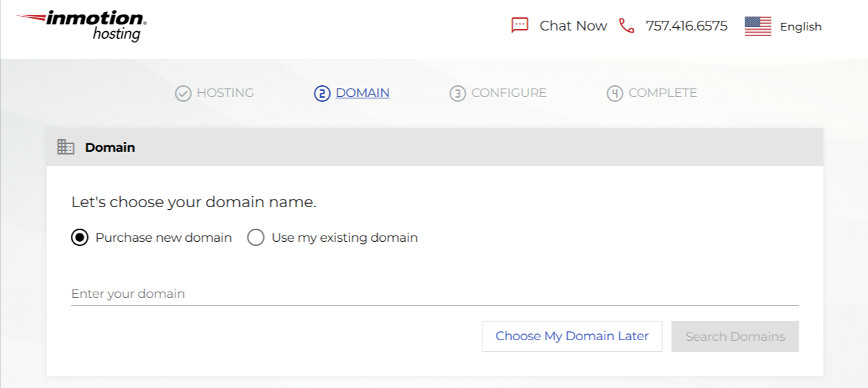Click the step 3 circle icon

coord(458,93)
